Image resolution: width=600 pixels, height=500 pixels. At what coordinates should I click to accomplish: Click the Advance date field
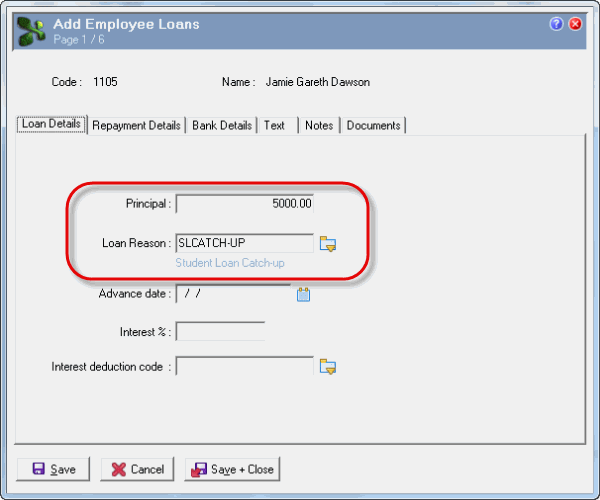(x=233, y=293)
